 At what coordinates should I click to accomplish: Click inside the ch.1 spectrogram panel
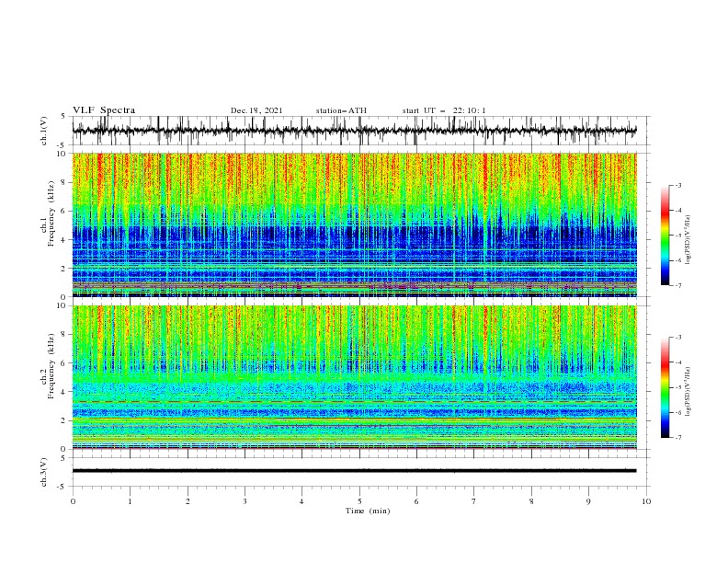[x=354, y=224]
